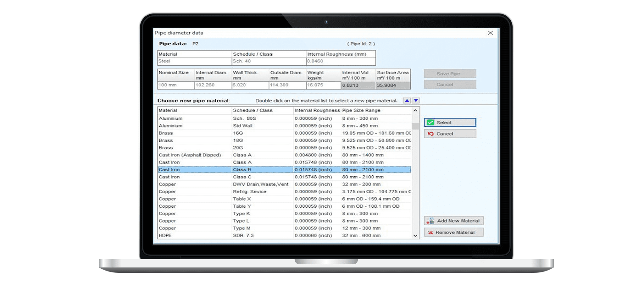Screen dimensions: 644x285
Task: Select Aluminium Std Wall row
Action: tap(284, 126)
